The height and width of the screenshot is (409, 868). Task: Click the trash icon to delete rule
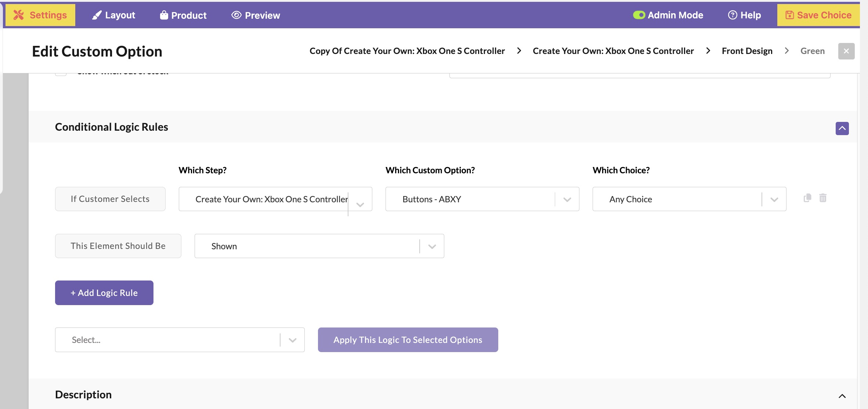823,198
